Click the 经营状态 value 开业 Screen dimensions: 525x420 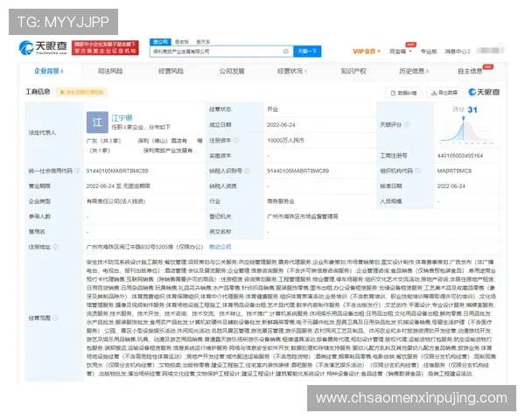click(272, 109)
